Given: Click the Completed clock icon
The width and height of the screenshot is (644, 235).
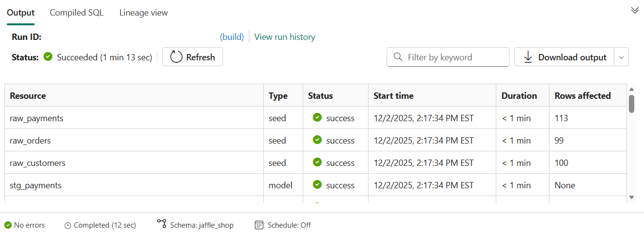Looking at the screenshot, I should (x=68, y=225).
